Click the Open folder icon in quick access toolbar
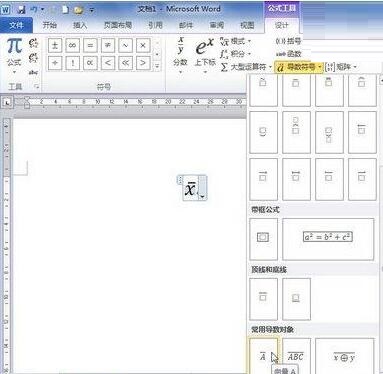The height and width of the screenshot is (374, 383). point(79,10)
